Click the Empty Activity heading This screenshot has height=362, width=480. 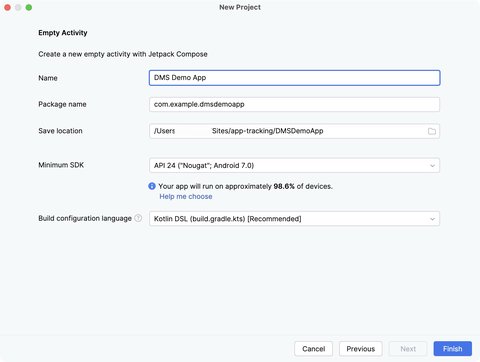tap(63, 33)
